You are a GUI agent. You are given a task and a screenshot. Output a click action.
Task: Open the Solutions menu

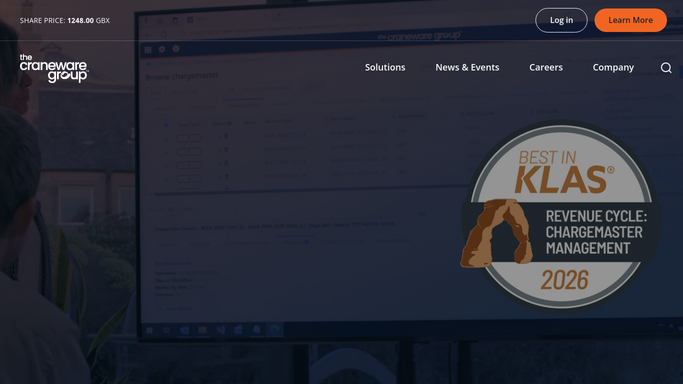(385, 67)
